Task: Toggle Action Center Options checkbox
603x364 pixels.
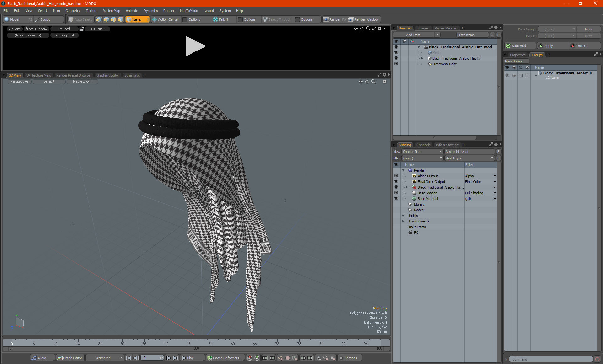Action: [185, 19]
